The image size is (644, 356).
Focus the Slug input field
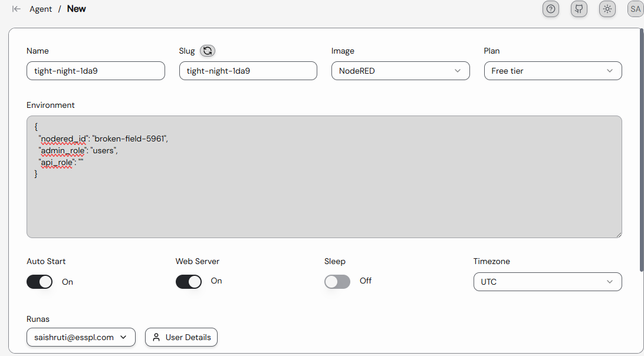pyautogui.click(x=248, y=71)
